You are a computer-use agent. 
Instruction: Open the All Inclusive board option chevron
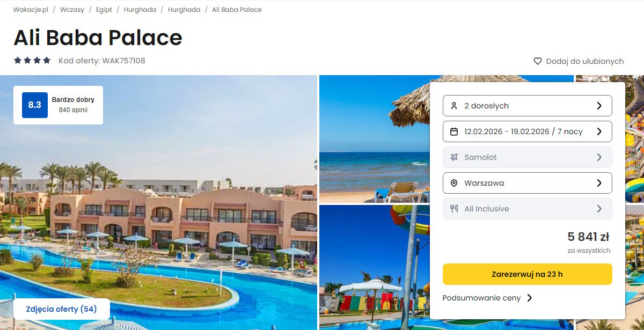point(599,209)
